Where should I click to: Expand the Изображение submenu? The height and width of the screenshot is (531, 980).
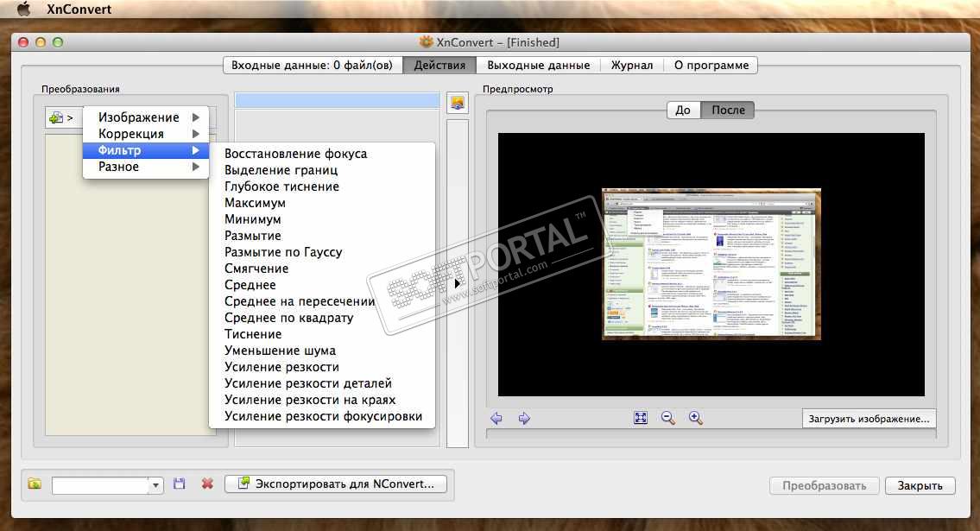[x=146, y=117]
